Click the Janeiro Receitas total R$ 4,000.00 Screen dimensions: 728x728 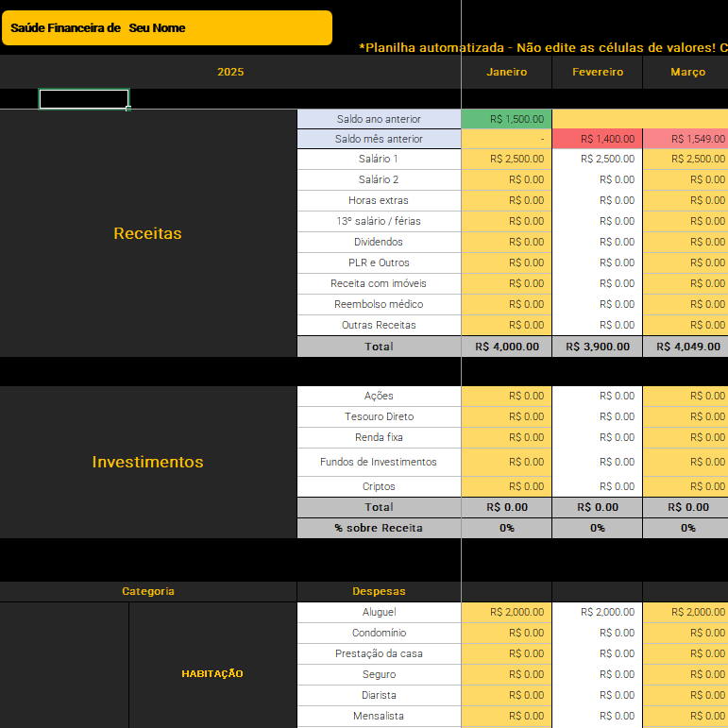(x=506, y=347)
